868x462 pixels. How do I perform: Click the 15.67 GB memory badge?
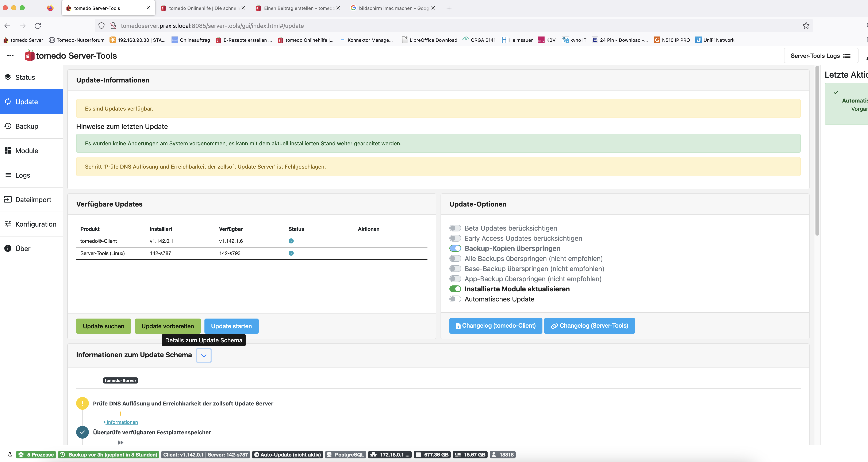[470, 455]
